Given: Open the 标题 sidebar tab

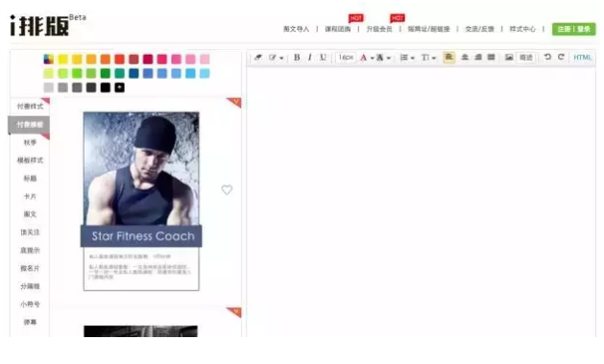Looking at the screenshot, I should pos(30,179).
